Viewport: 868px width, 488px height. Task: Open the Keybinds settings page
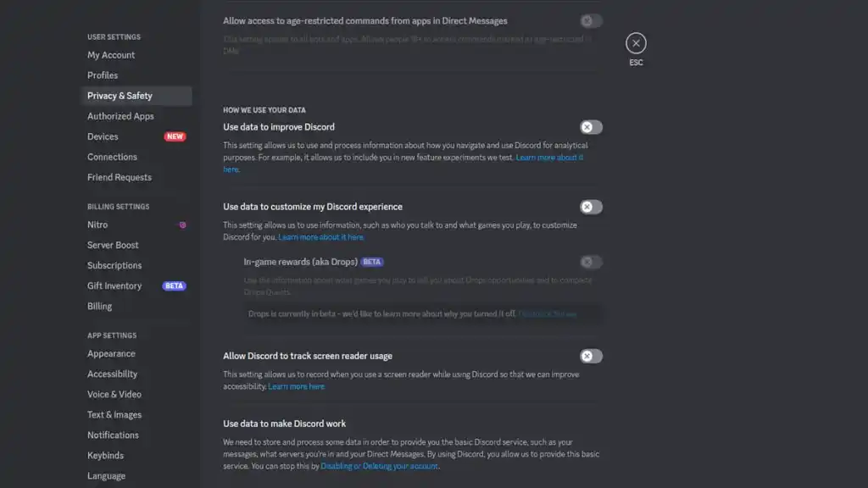coord(105,455)
